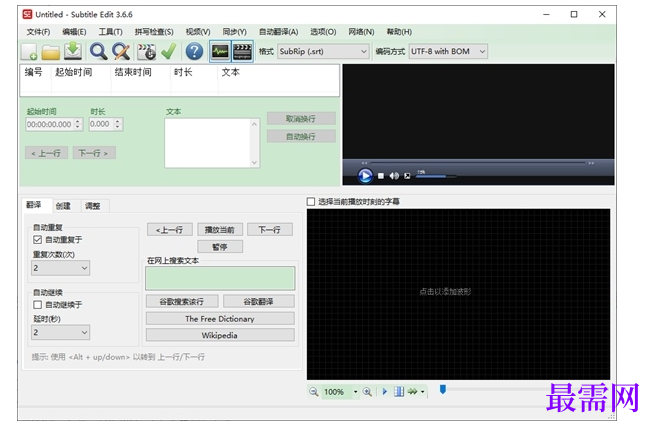Save the subtitle with the download-arrow icon

73,51
